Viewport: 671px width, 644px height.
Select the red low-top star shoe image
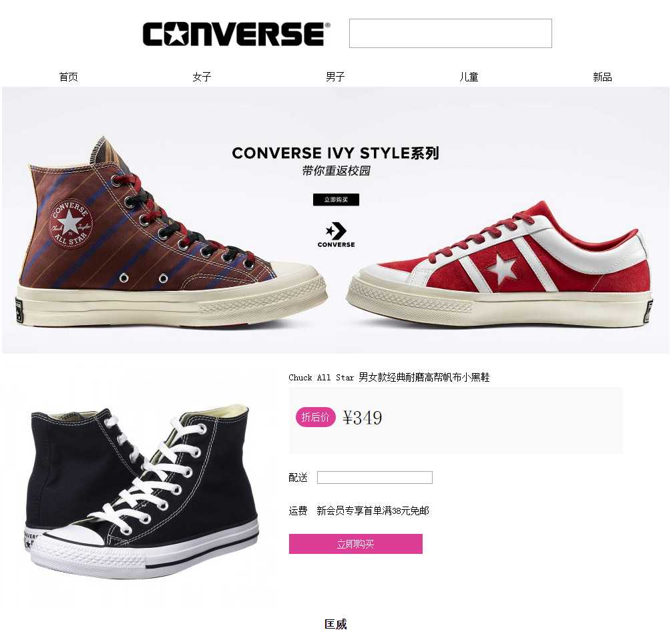coord(500,264)
